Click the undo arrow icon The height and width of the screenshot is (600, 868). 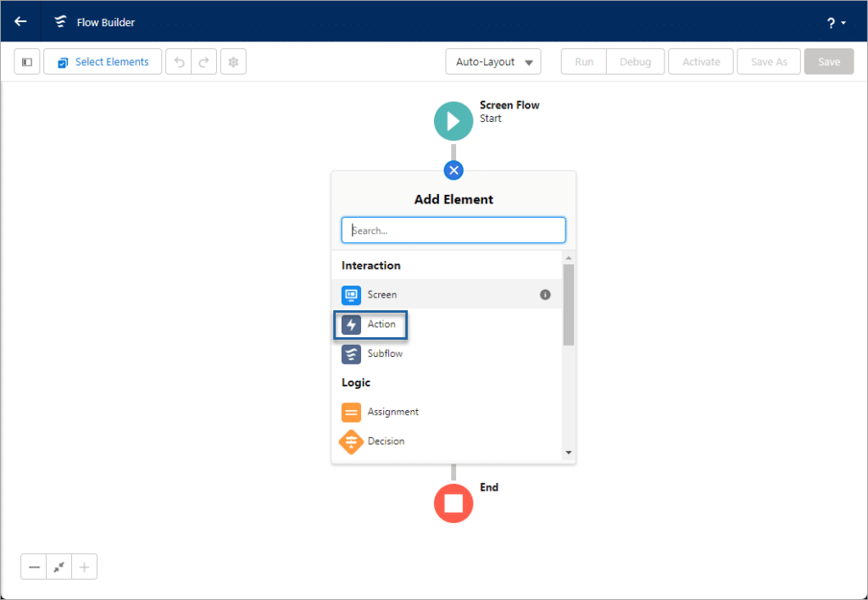179,61
